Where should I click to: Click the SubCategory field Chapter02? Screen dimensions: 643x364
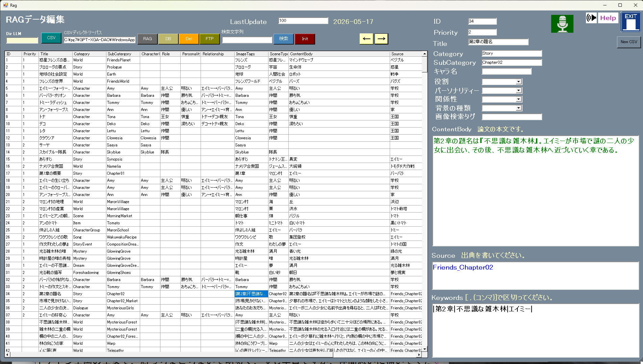[512, 62]
